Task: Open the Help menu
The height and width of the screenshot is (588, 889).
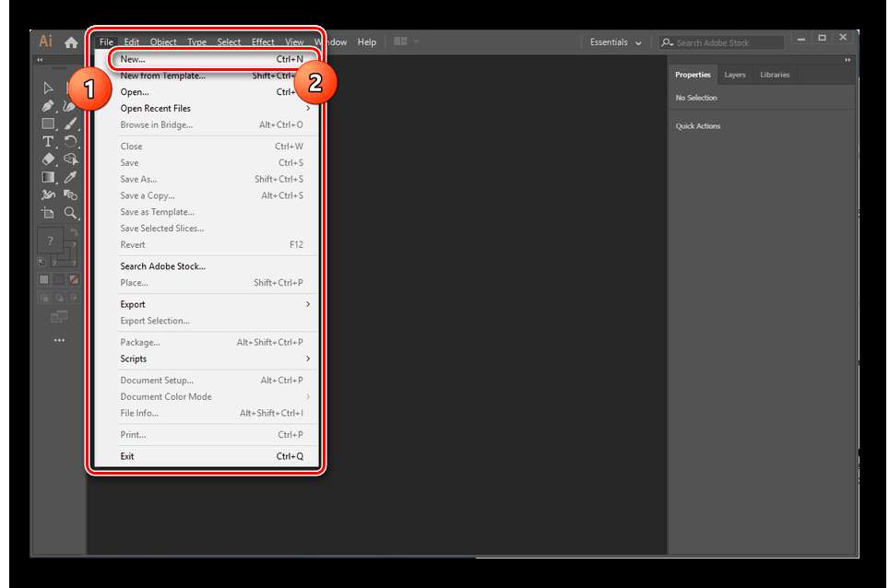Action: pos(367,41)
